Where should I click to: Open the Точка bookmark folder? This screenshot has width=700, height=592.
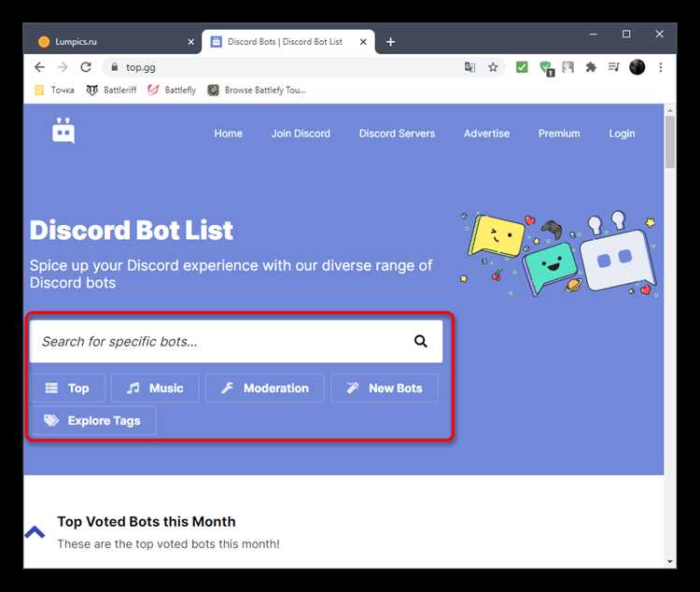pyautogui.click(x=54, y=91)
